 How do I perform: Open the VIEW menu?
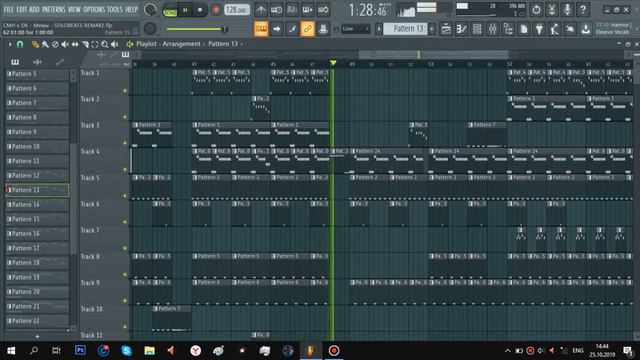click(74, 9)
